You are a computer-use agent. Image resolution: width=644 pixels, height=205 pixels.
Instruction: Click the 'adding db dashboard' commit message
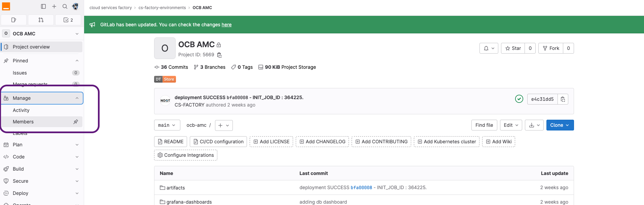click(323, 202)
